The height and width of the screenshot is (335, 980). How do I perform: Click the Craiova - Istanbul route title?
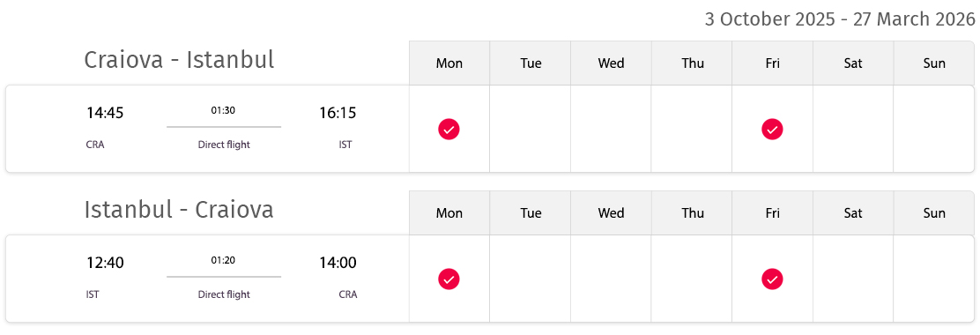179,60
